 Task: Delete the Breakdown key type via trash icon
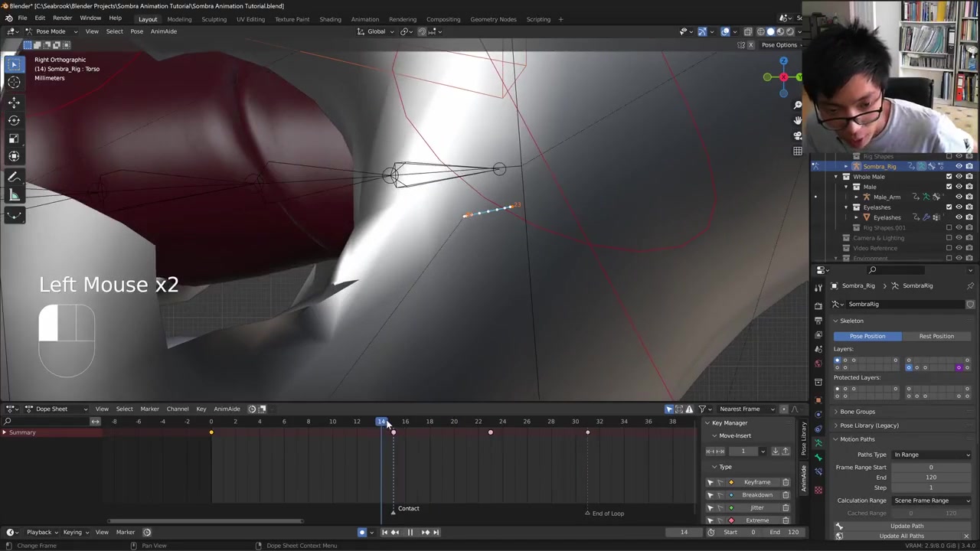point(786,495)
